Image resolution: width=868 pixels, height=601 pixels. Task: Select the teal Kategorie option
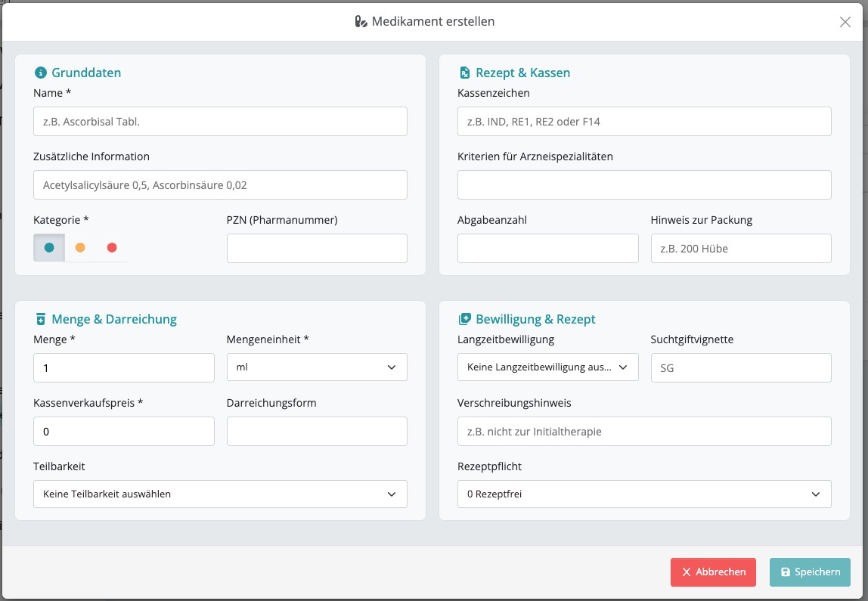coord(49,247)
